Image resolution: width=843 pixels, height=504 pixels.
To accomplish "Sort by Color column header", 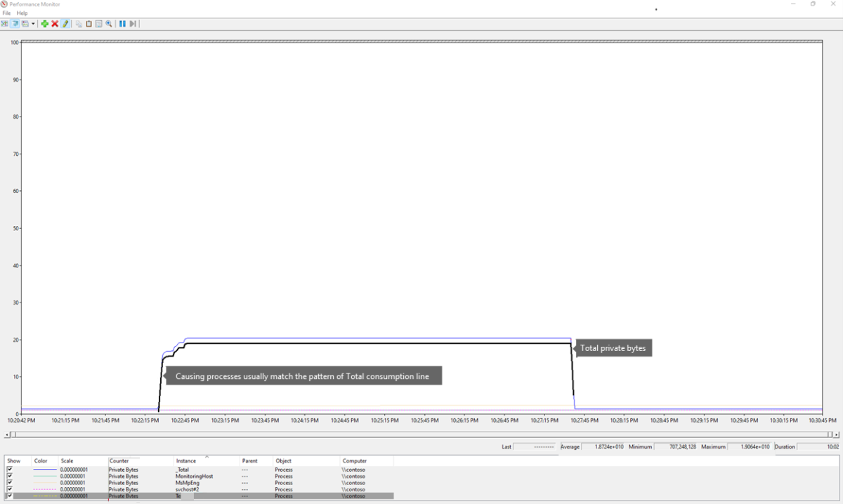I will 45,461.
